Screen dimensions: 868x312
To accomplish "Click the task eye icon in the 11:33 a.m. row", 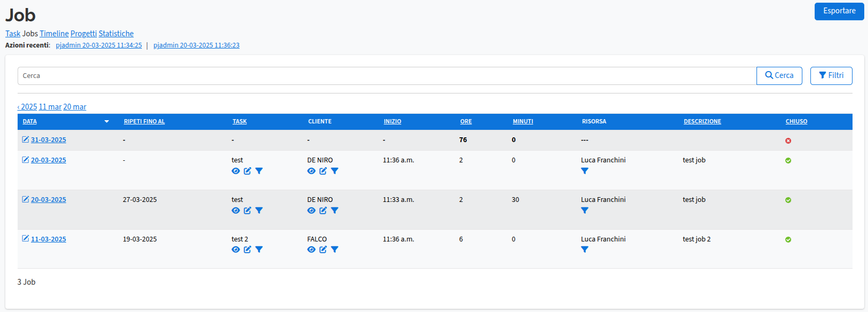I will click(x=236, y=210).
